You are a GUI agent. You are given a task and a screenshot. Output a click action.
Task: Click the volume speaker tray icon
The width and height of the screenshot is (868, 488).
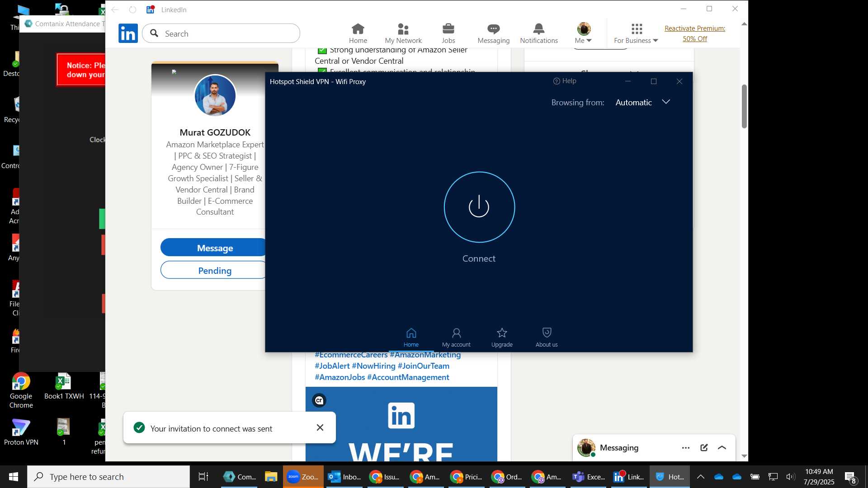[x=790, y=477]
